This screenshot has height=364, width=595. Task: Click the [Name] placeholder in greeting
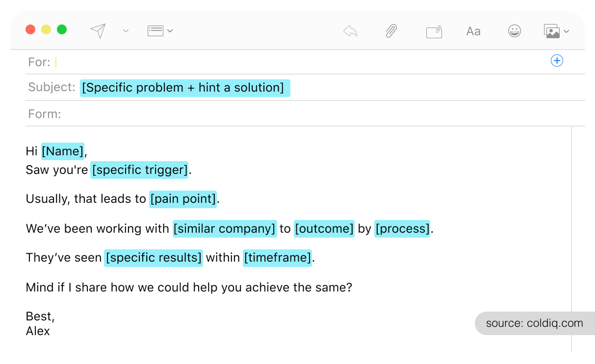(63, 151)
